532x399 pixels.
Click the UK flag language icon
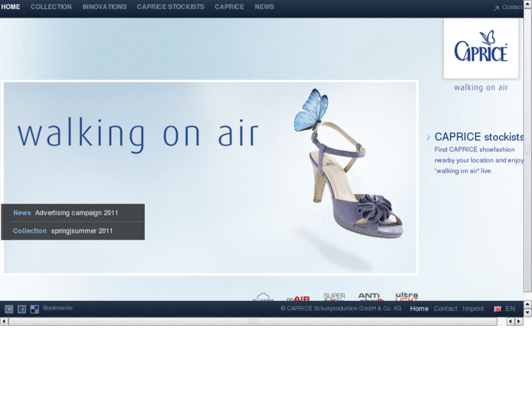tap(498, 309)
